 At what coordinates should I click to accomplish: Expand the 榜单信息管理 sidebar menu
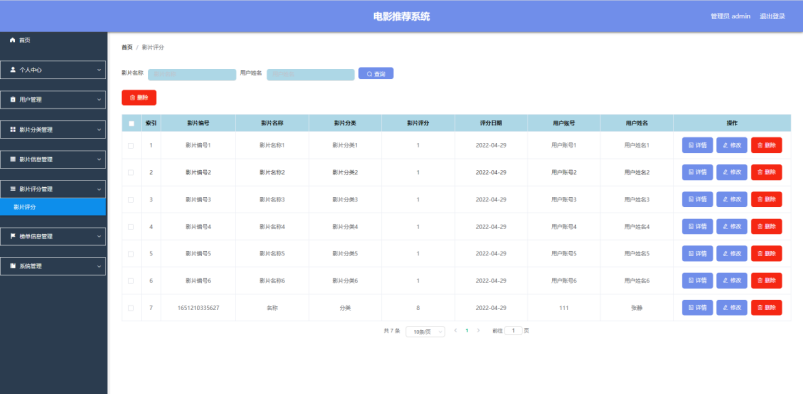(53, 236)
